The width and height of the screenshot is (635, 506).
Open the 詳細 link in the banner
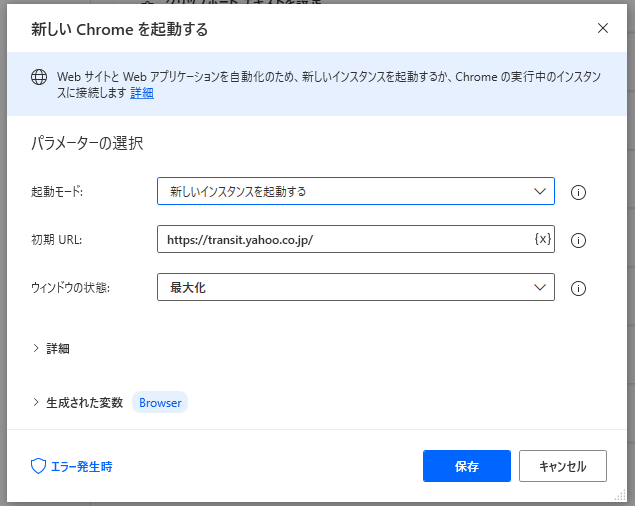tap(142, 93)
